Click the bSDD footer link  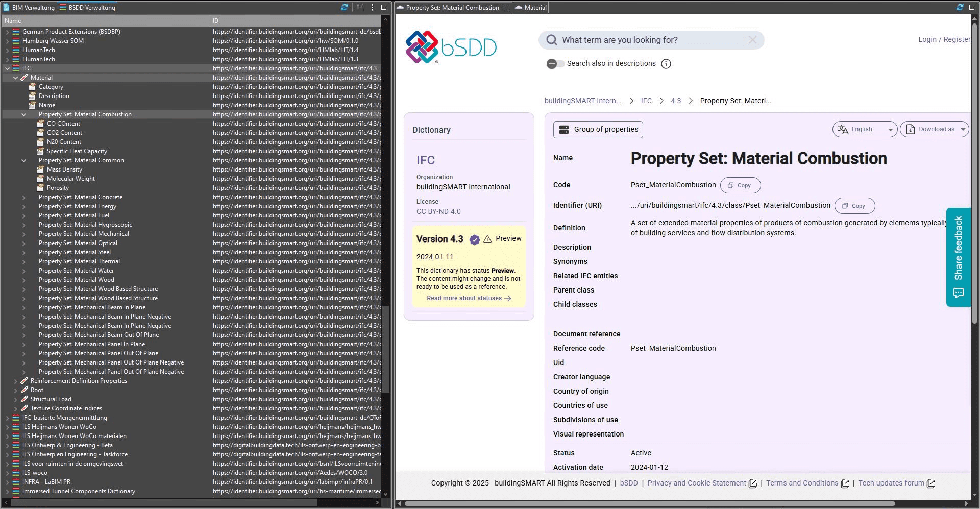629,483
